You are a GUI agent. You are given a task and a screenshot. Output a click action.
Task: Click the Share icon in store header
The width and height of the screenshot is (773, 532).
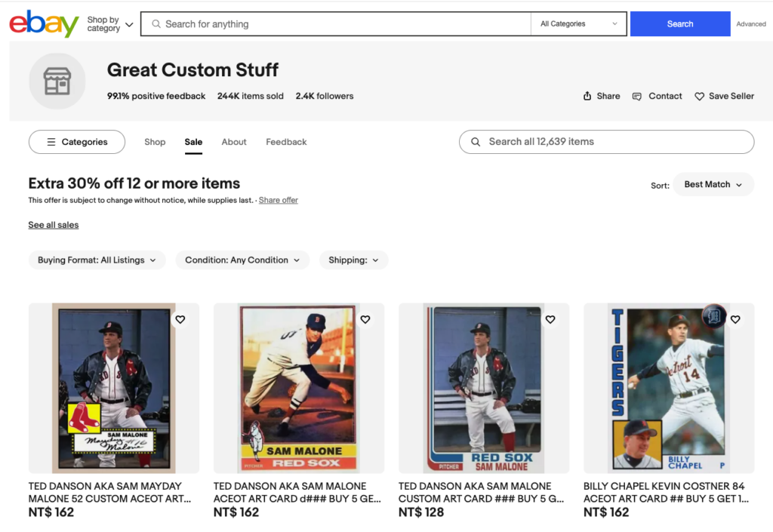tap(587, 97)
